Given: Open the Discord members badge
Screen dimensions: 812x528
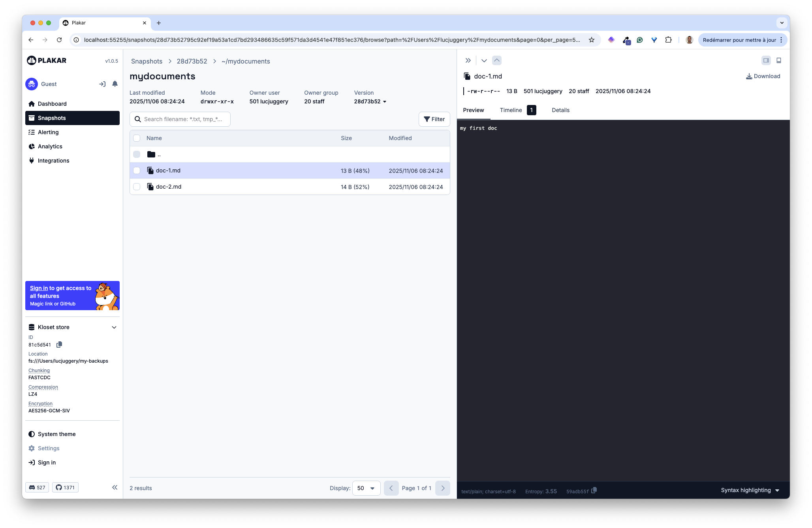Looking at the screenshot, I should tap(37, 487).
